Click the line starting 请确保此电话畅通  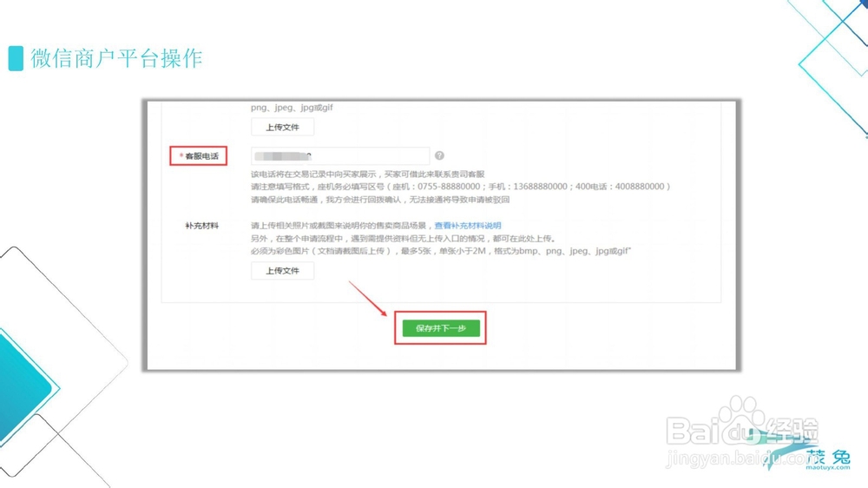click(380, 200)
